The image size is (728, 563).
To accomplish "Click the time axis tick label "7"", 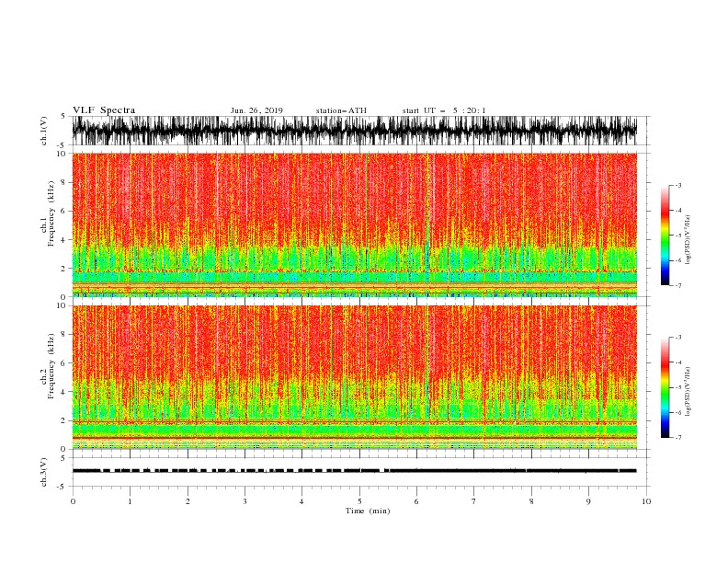I will [x=474, y=501].
